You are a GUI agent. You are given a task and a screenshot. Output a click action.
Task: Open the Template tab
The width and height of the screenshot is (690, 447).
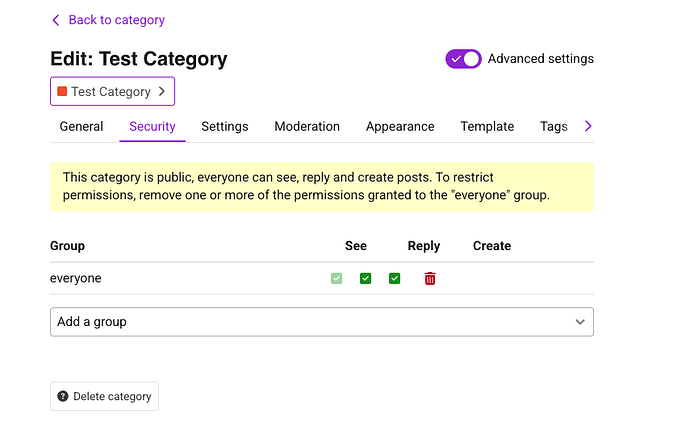[x=487, y=127]
